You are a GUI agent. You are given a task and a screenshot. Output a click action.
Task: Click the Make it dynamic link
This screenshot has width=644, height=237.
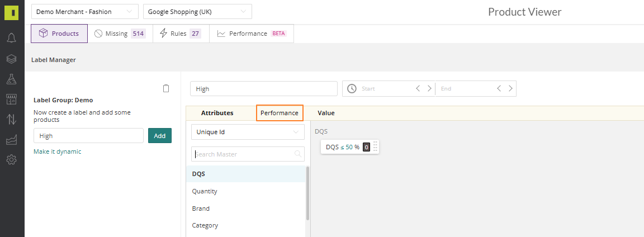point(58,151)
